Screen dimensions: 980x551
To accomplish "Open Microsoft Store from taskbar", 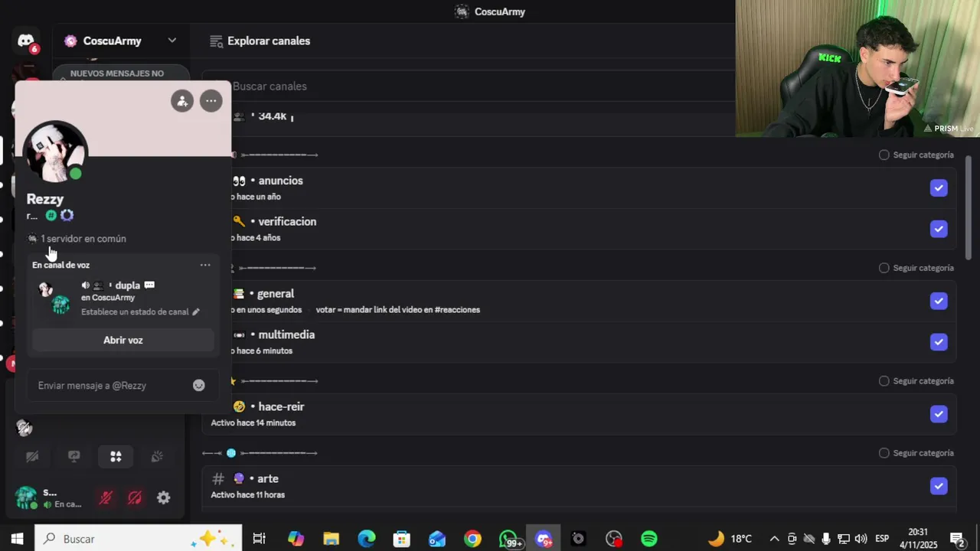I will pyautogui.click(x=402, y=539).
